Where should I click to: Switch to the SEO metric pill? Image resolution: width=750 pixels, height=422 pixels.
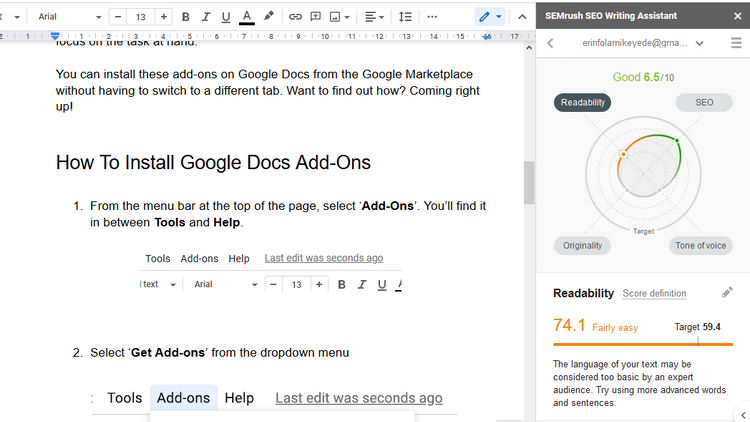pyautogui.click(x=704, y=102)
